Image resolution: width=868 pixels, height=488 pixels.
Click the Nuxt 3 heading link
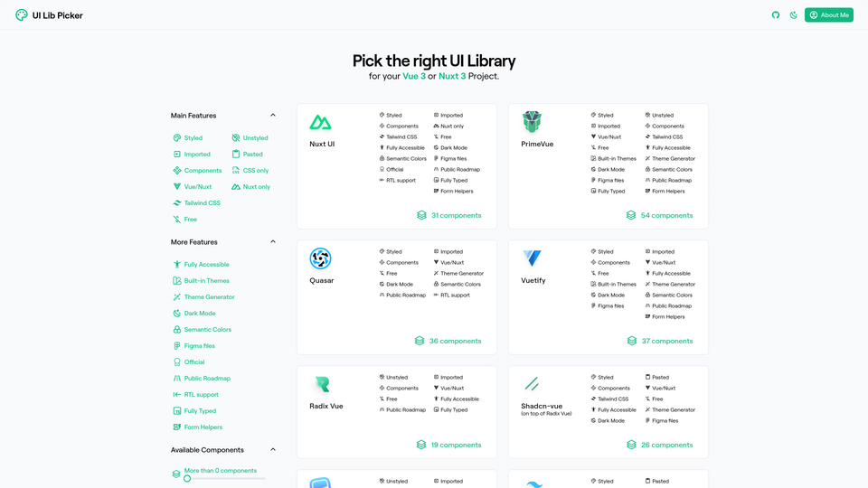click(452, 76)
